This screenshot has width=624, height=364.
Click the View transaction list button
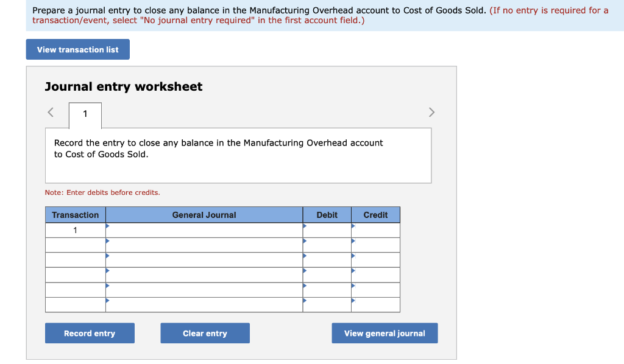pos(77,49)
